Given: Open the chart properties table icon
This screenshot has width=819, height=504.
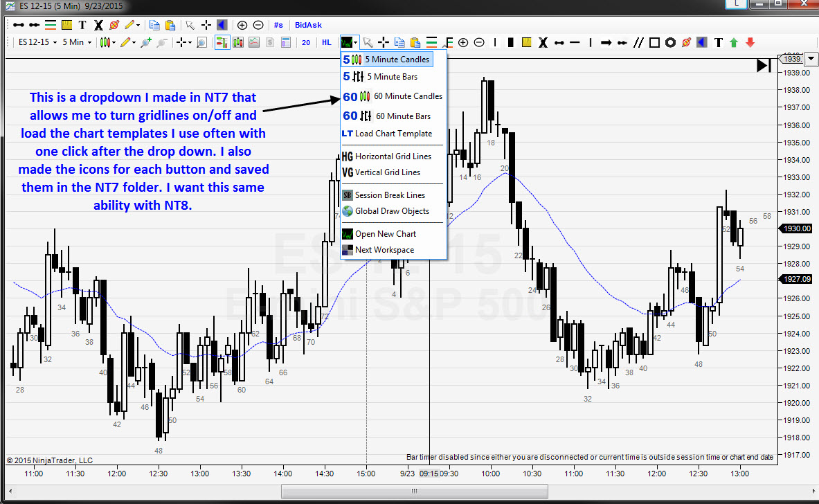Looking at the screenshot, I should tap(286, 43).
